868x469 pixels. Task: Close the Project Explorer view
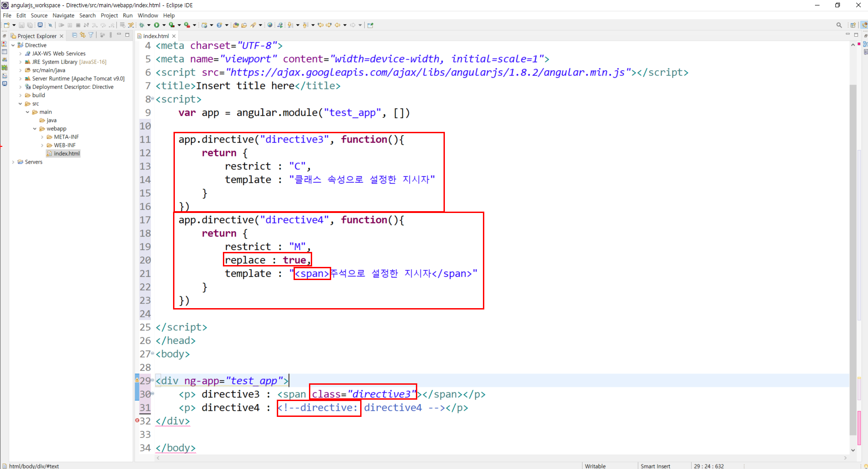point(62,36)
